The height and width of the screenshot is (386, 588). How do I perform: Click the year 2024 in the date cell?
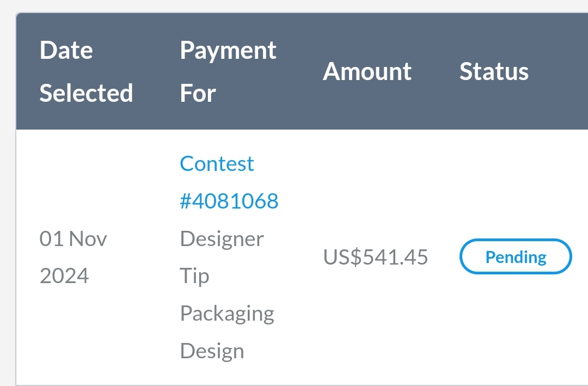[x=64, y=276]
